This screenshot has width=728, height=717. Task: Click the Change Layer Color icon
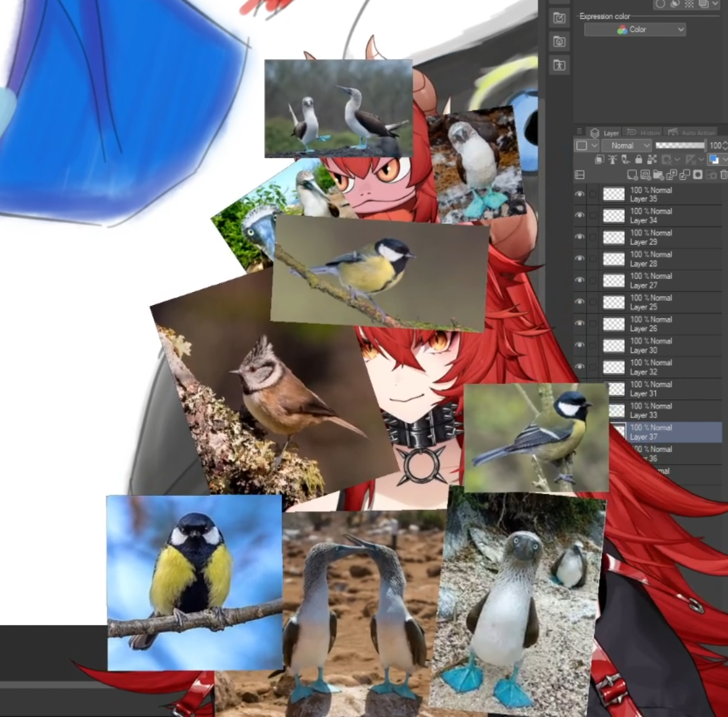[x=714, y=160]
